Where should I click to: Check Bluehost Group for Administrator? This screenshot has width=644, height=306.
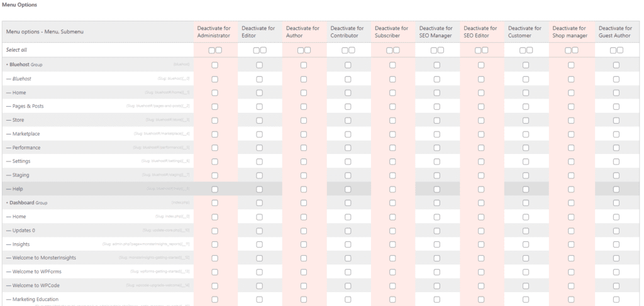[215, 65]
